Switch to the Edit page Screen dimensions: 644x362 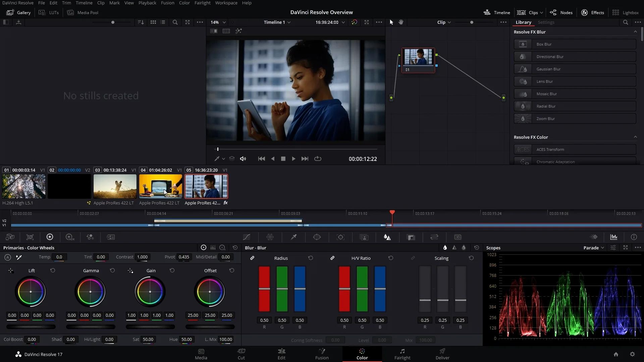(x=281, y=354)
